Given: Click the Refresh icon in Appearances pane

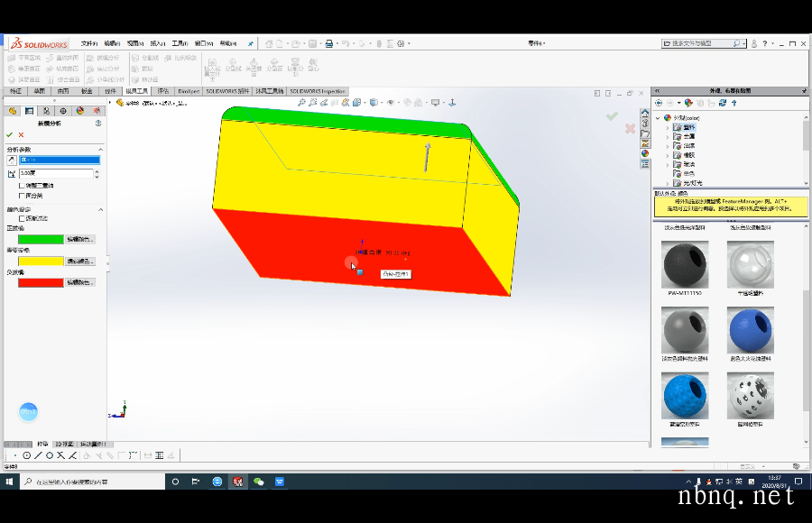Looking at the screenshot, I should [x=723, y=103].
